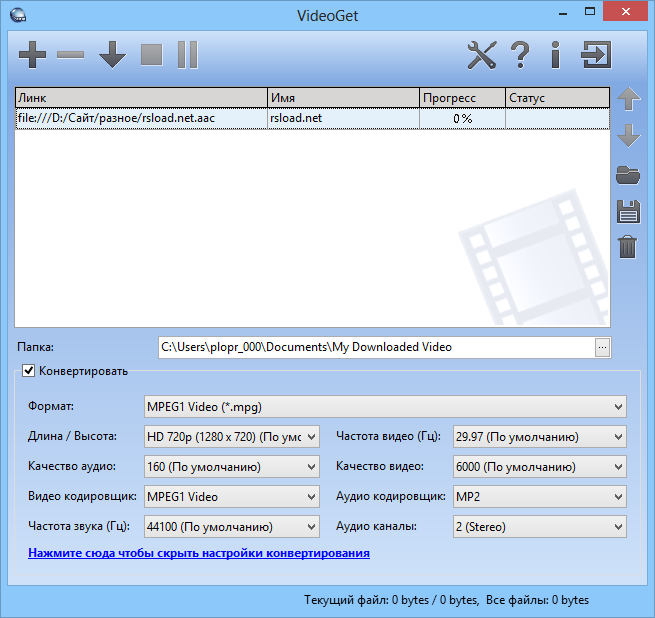The width and height of the screenshot is (655, 618).
Task: Open the folder icon on right sidebar
Action: click(628, 176)
